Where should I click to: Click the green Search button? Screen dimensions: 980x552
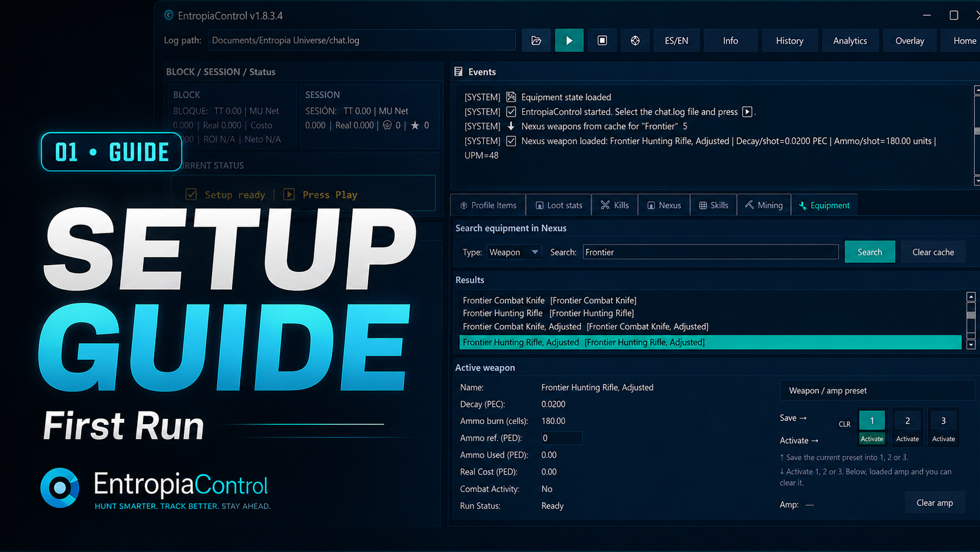870,252
